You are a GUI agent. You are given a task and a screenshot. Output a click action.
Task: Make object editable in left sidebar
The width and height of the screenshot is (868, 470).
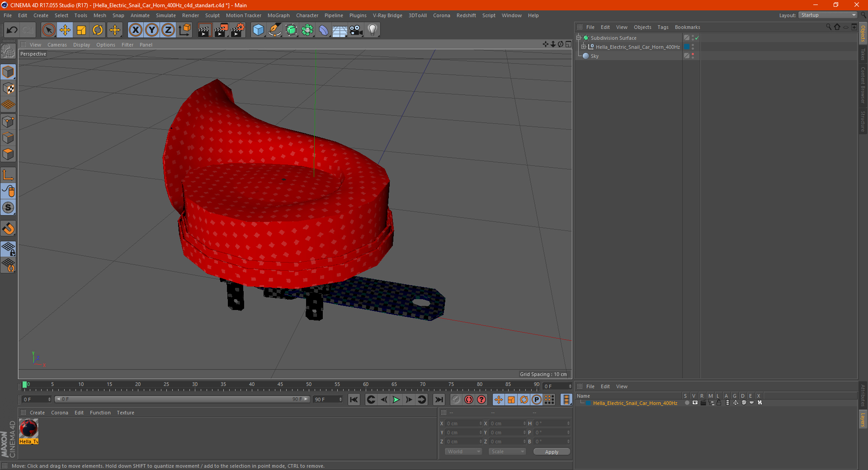(8, 51)
